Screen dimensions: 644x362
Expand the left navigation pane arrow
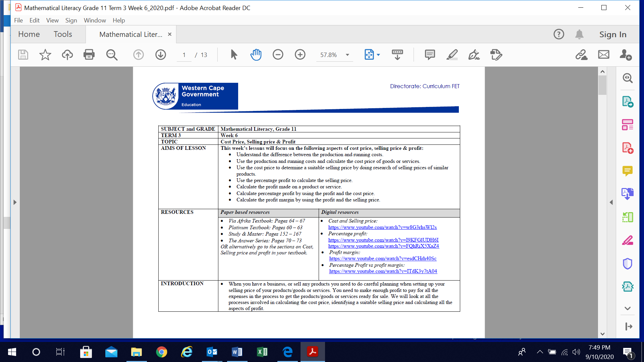coord(15,202)
